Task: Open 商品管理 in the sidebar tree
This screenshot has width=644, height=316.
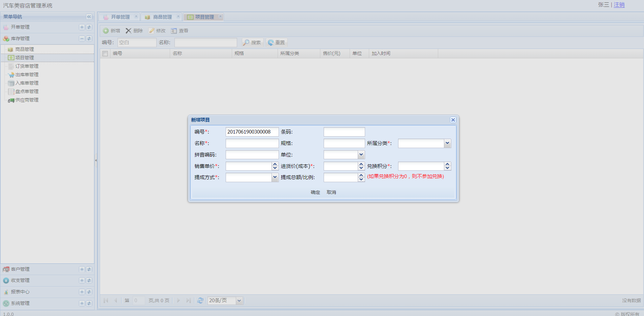Action: click(x=25, y=49)
